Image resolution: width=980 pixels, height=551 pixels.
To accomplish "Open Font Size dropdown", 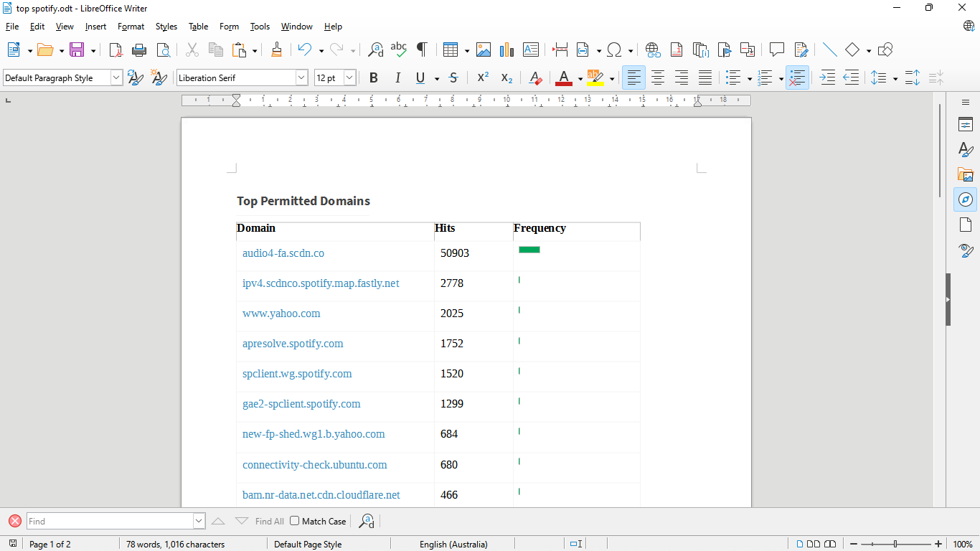I will (x=349, y=77).
